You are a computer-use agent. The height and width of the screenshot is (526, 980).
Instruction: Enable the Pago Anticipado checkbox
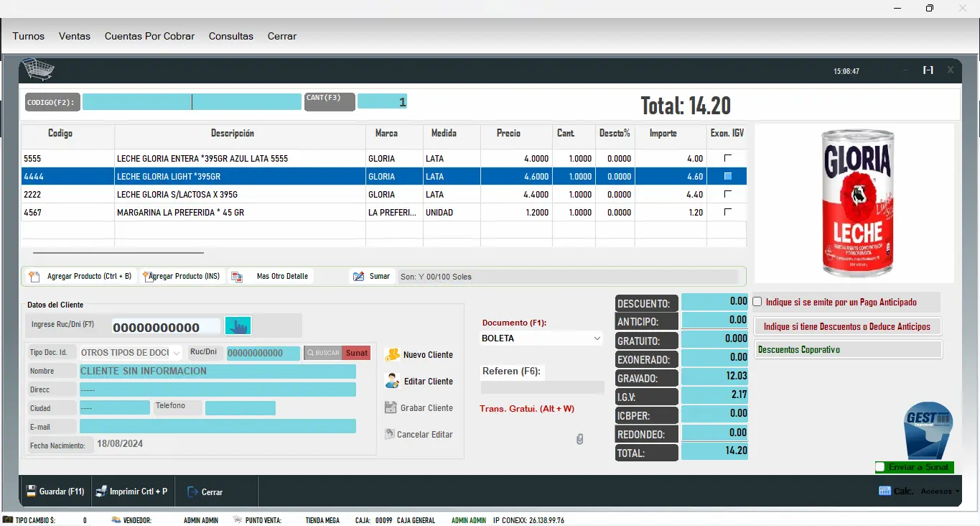[757, 303]
